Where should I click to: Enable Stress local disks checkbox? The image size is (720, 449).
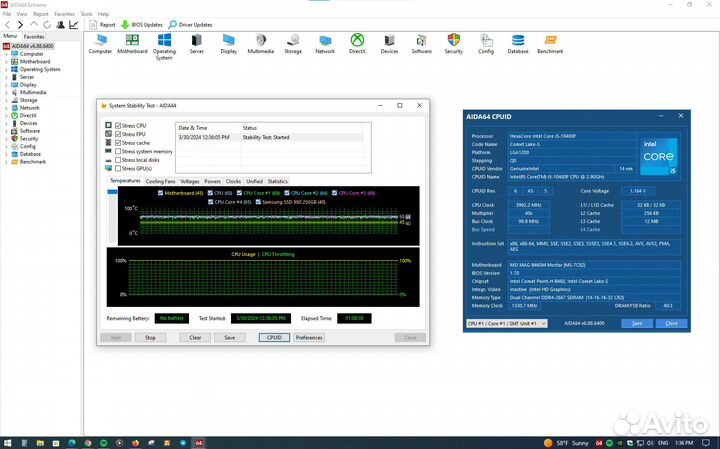click(x=118, y=160)
